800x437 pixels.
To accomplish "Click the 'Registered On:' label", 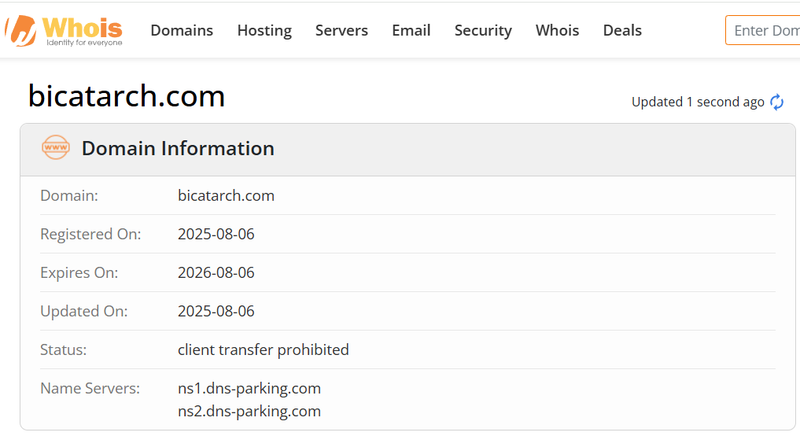I will click(90, 234).
